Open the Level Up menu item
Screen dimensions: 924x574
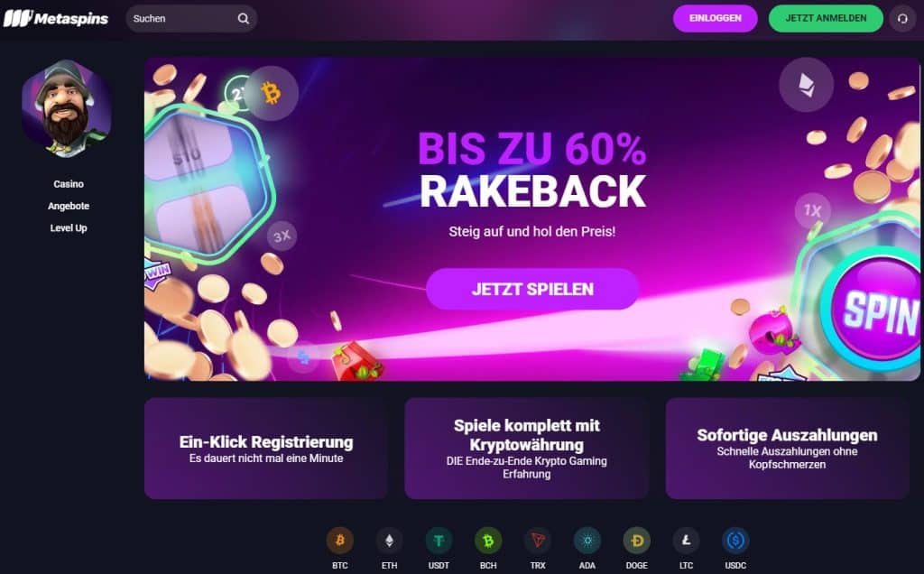69,228
